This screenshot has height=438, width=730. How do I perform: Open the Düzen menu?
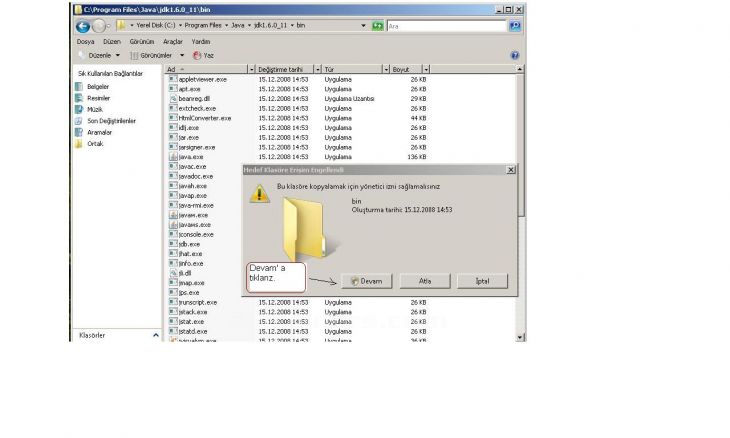(112, 41)
